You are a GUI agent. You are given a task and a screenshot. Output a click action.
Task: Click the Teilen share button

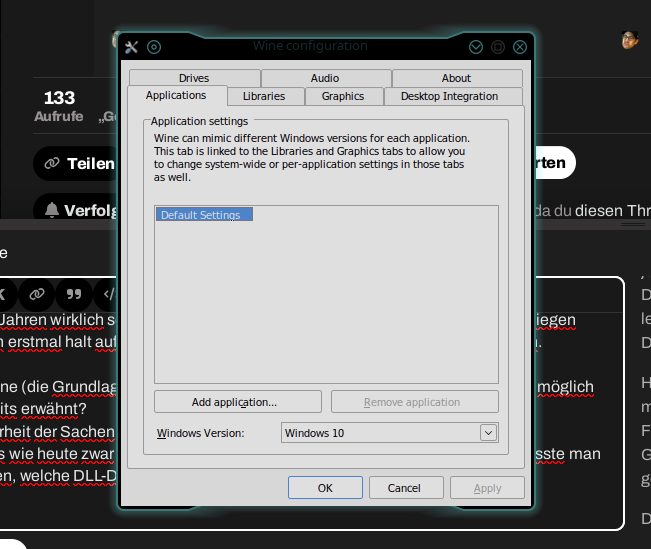point(77,163)
